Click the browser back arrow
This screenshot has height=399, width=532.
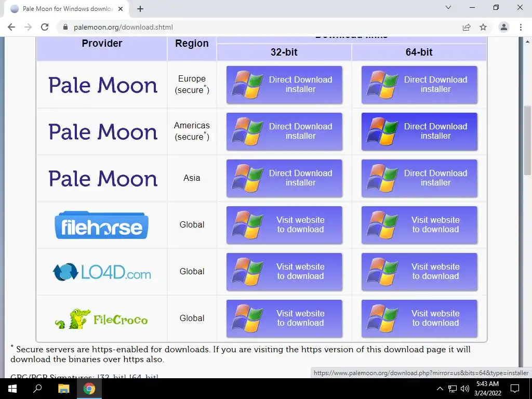[11, 27]
